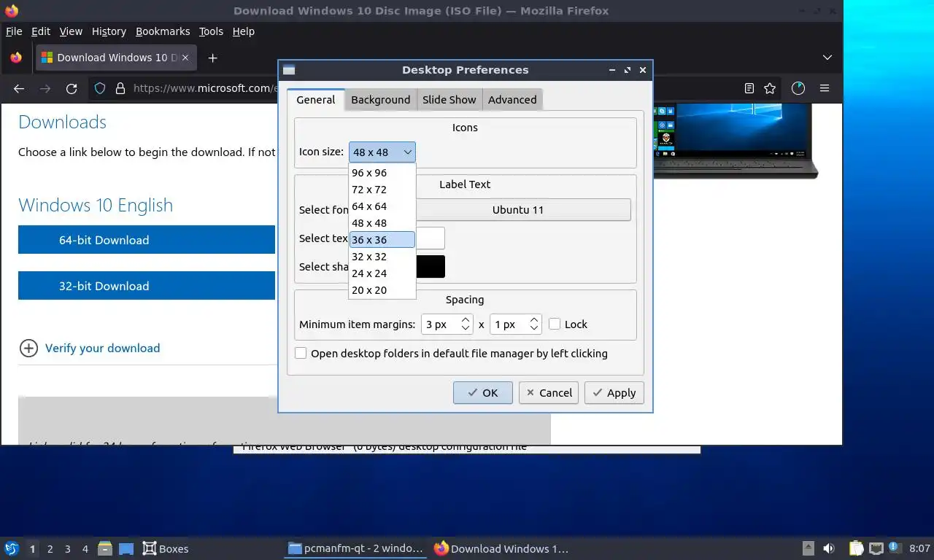Launch file manager from panel

tap(105, 548)
